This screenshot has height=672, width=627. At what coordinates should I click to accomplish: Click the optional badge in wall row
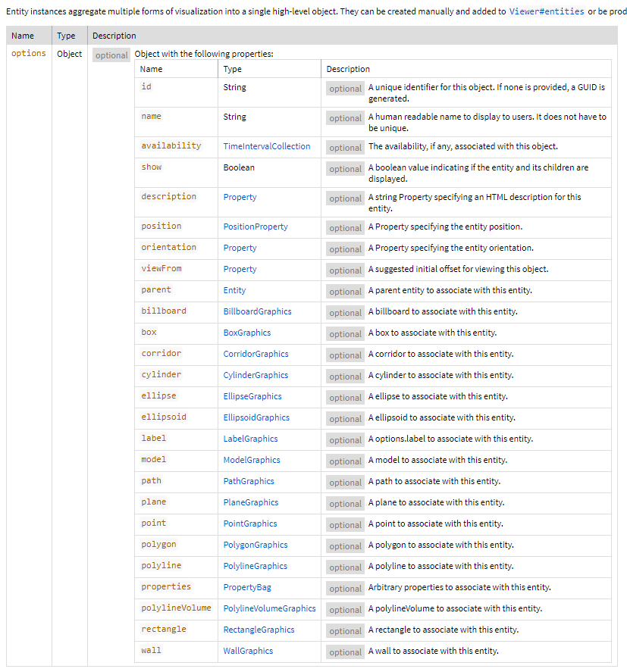[345, 652]
